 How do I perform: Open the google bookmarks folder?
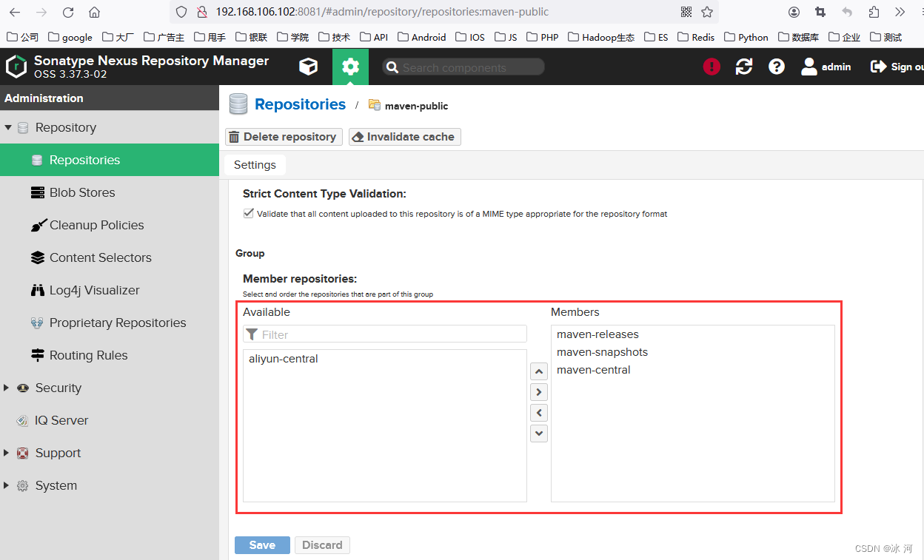point(70,37)
